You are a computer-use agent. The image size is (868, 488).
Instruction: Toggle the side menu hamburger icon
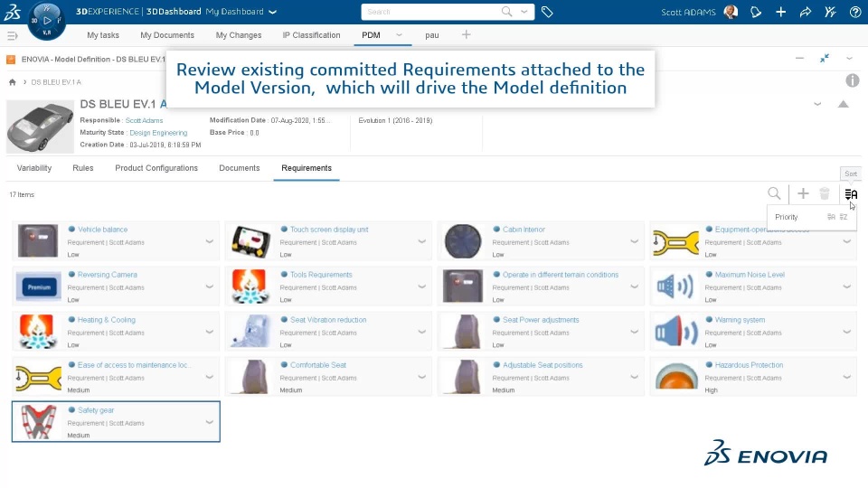click(12, 36)
